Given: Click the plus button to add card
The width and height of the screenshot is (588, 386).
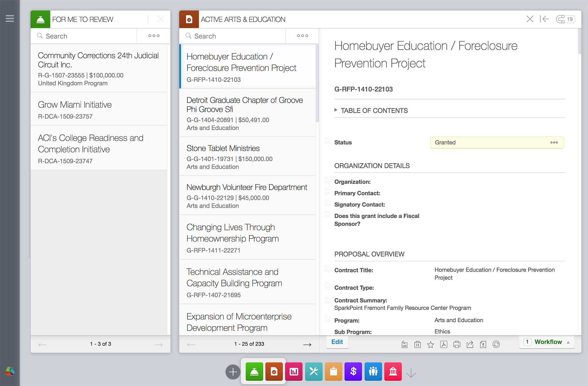Looking at the screenshot, I should tap(233, 372).
